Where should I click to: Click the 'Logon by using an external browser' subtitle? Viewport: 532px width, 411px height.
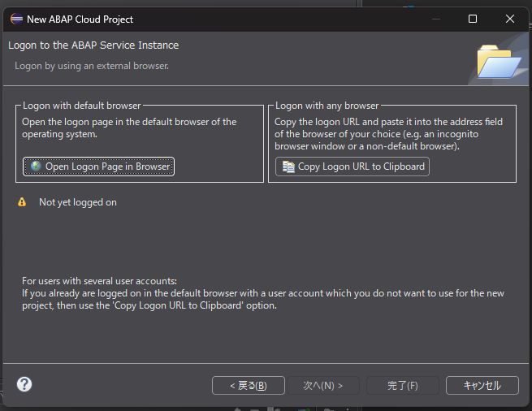(x=92, y=66)
